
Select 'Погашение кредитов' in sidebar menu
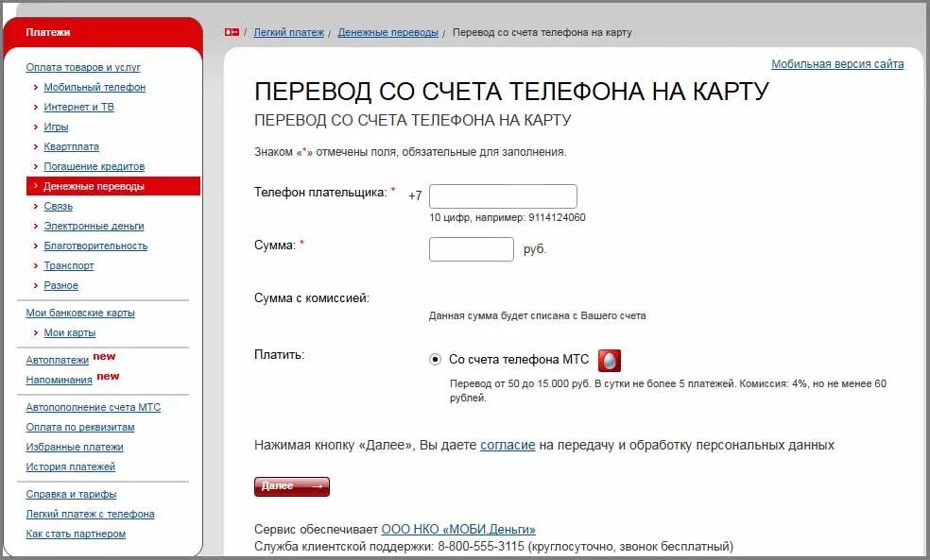click(95, 166)
